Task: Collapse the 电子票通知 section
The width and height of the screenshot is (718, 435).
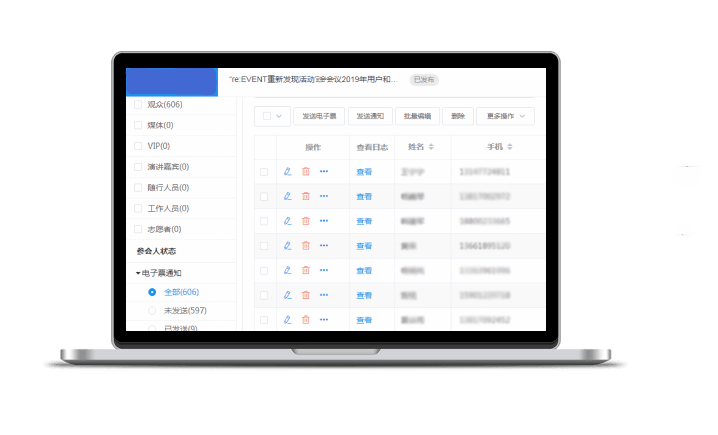Action: click(x=138, y=273)
